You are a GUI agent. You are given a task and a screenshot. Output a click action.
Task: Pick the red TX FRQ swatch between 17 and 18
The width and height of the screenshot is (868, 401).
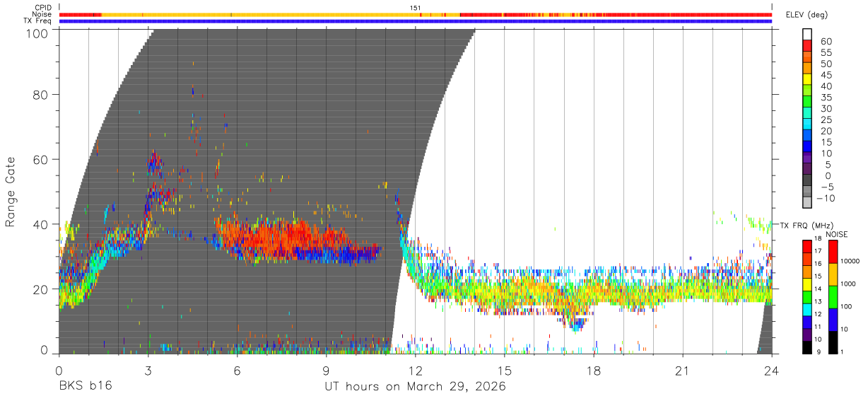pyautogui.click(x=807, y=245)
